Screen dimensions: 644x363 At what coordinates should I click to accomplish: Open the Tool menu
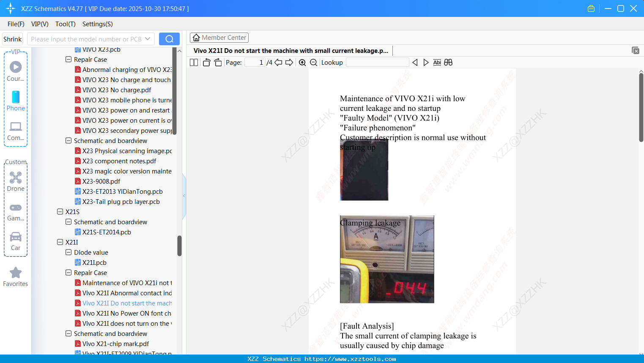[x=65, y=24]
